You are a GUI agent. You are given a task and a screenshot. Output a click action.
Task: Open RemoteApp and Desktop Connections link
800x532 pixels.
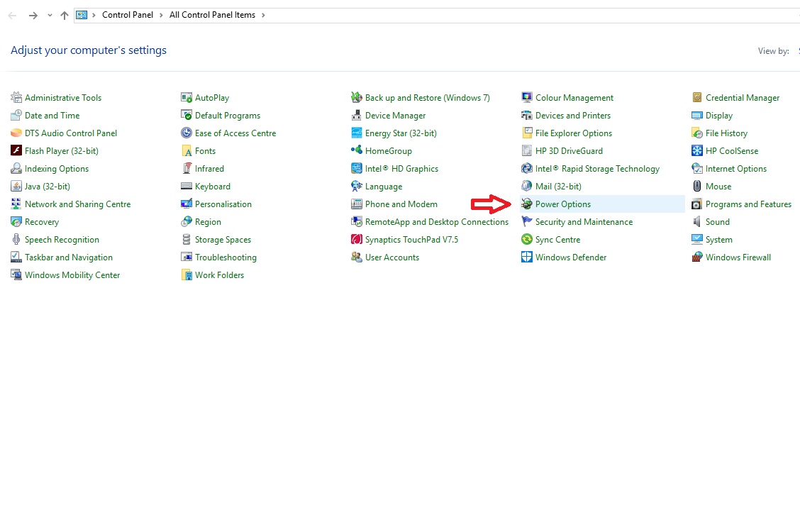pos(437,222)
